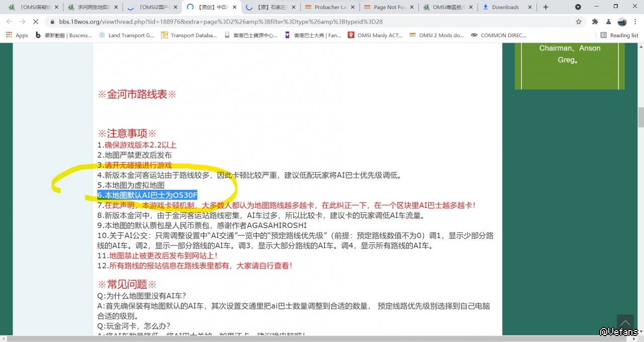Click the 地图严禁更改后发布 line
The height and width of the screenshot is (342, 644).
tap(134, 155)
